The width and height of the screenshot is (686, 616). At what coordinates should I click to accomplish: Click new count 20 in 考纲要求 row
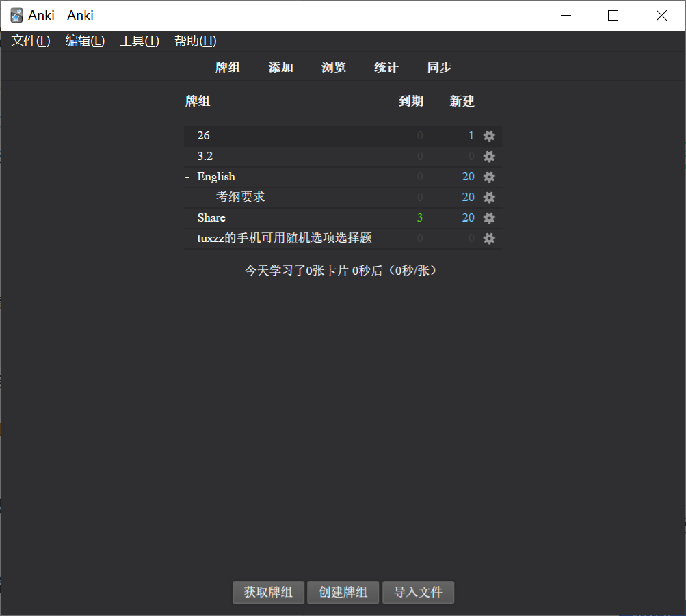click(x=468, y=197)
